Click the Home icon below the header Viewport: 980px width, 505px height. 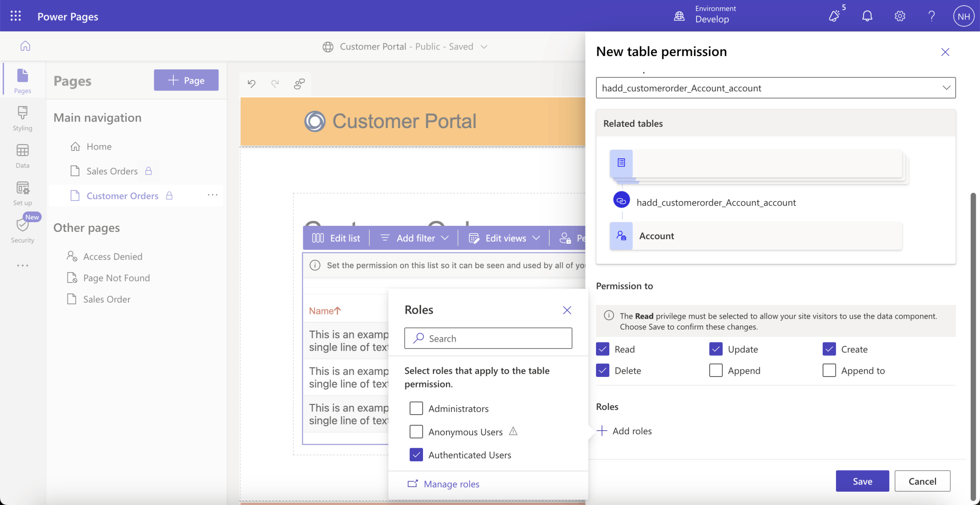[25, 46]
